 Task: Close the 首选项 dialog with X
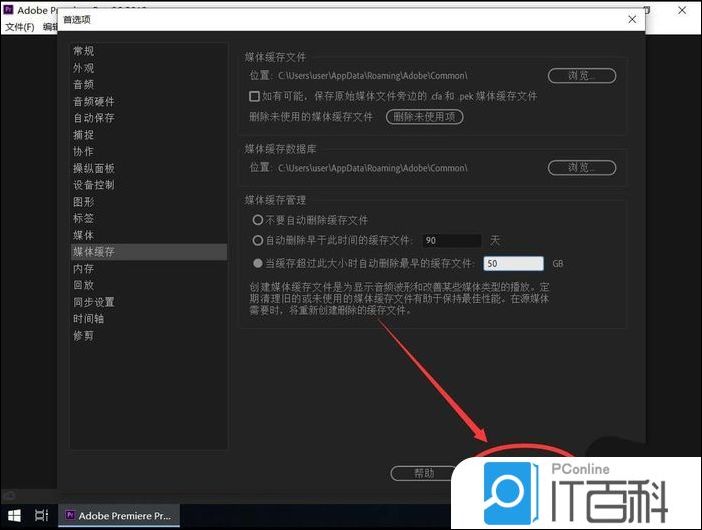click(x=632, y=19)
